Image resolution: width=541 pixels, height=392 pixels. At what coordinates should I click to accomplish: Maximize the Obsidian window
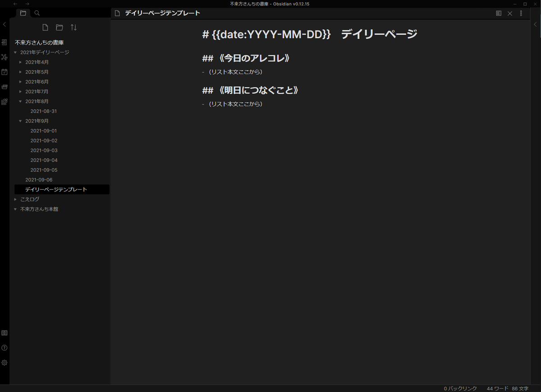tap(525, 4)
